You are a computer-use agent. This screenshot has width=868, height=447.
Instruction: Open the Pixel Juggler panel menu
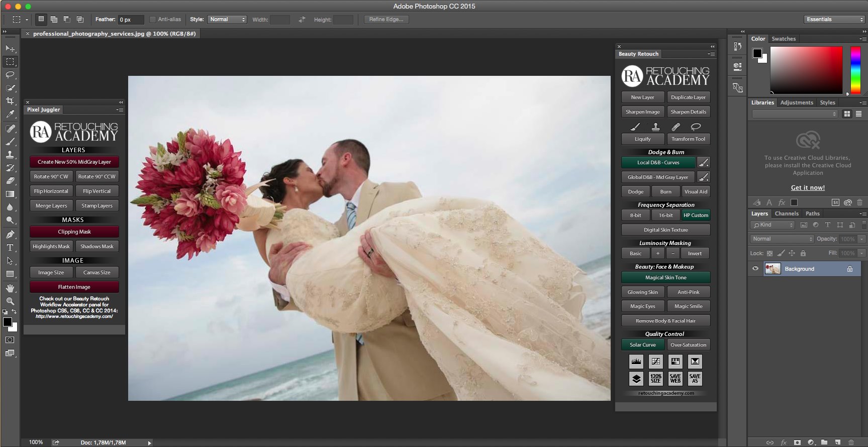[120, 109]
